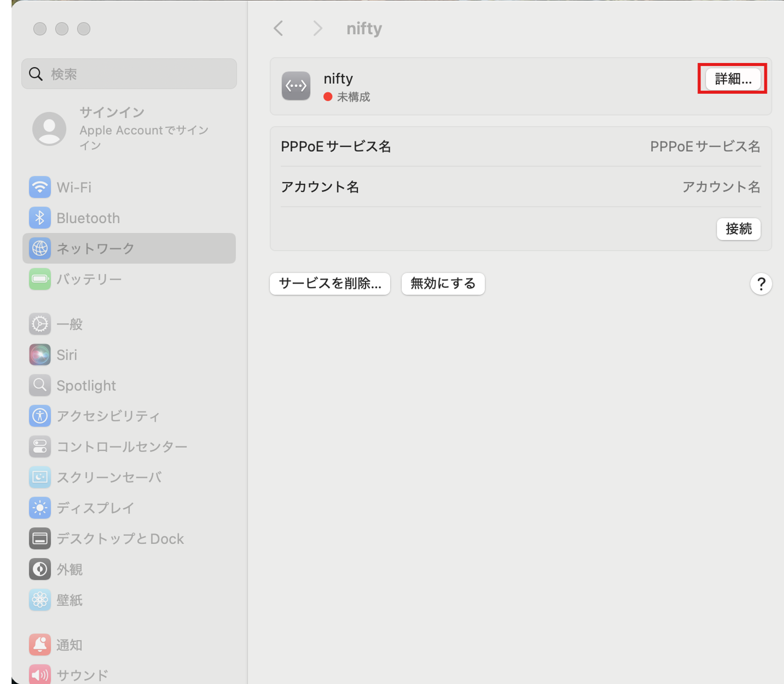Open the サウンド speaker icon
784x684 pixels.
coord(40,674)
